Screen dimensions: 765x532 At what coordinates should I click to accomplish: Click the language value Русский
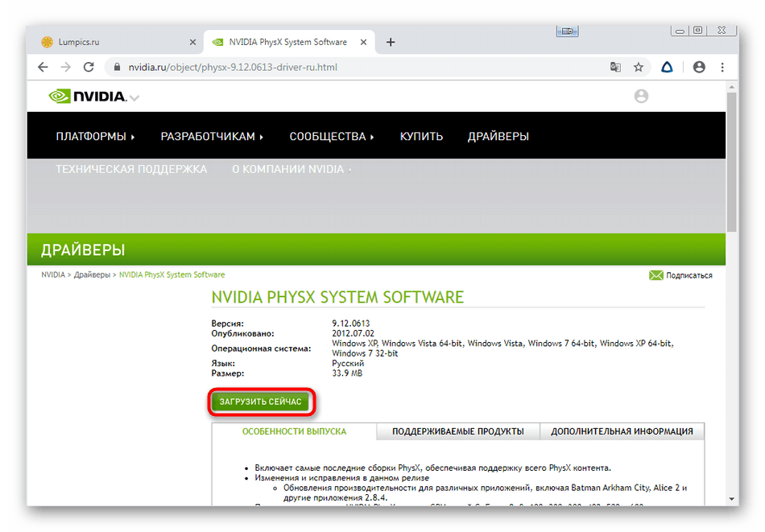pos(348,363)
